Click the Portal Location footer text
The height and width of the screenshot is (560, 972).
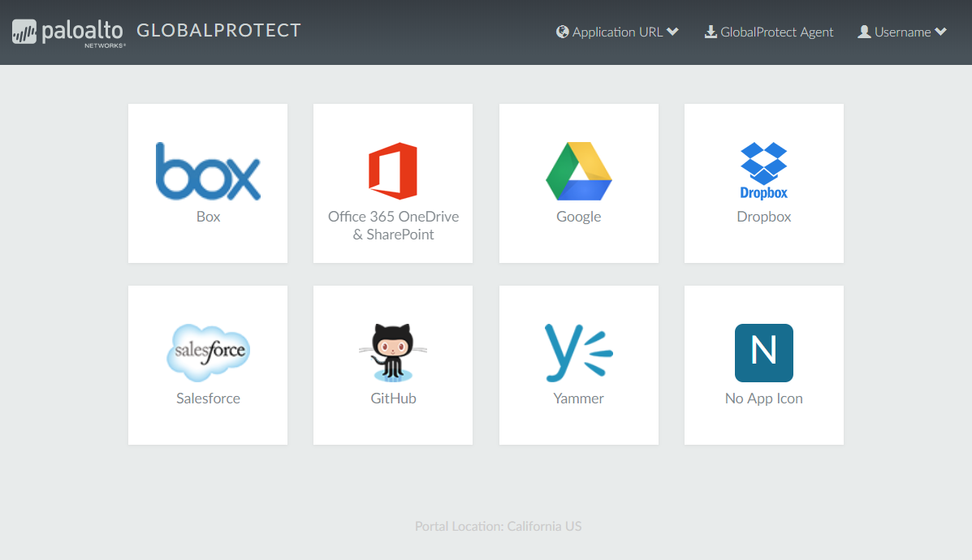pos(498,526)
